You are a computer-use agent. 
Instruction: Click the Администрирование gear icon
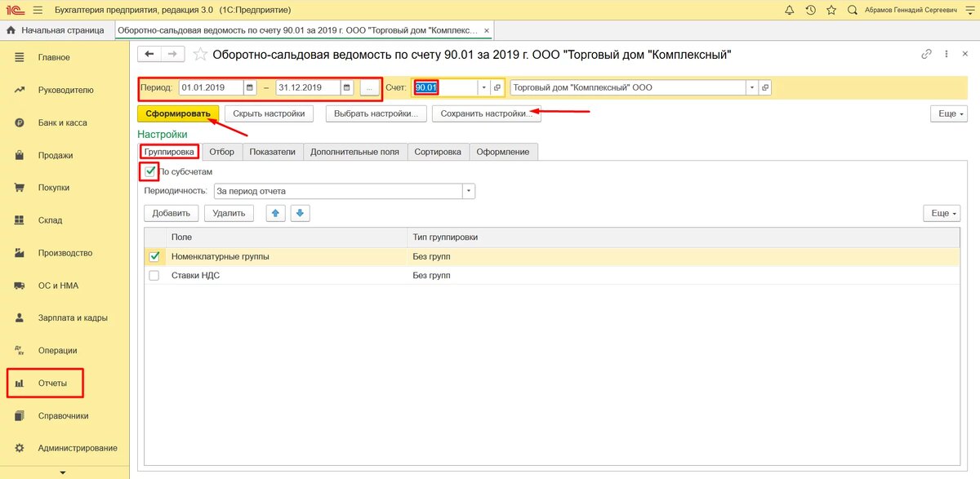(19, 448)
